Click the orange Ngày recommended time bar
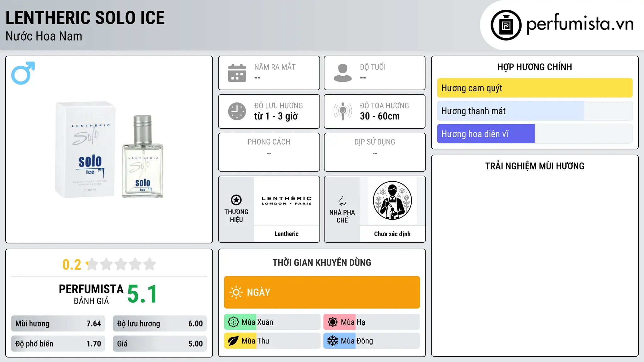Viewport: 644px width, 362px height. [322, 292]
